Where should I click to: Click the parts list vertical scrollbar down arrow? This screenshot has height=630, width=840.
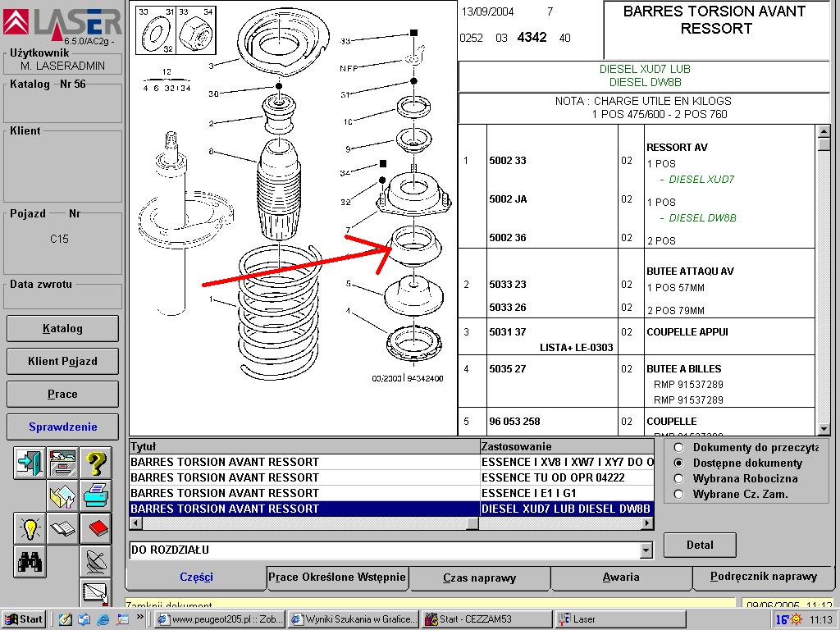824,428
